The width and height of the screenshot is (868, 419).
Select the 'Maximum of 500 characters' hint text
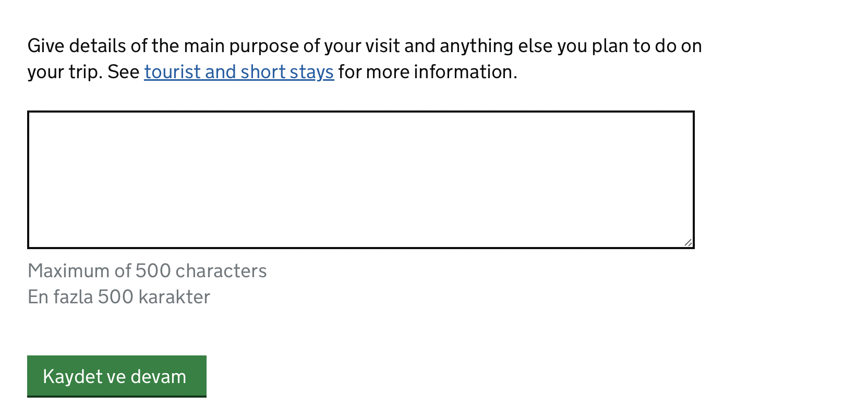(x=147, y=271)
